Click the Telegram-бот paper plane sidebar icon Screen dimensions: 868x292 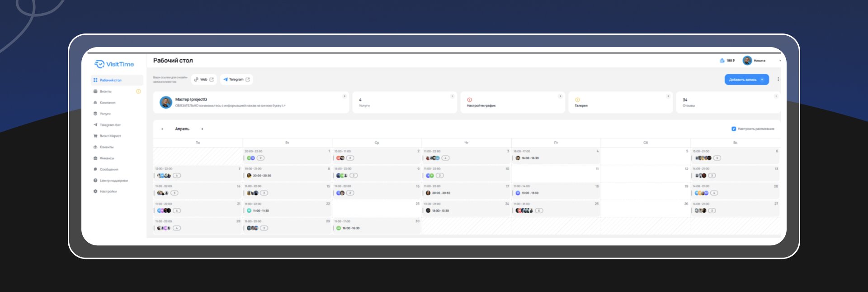(95, 125)
